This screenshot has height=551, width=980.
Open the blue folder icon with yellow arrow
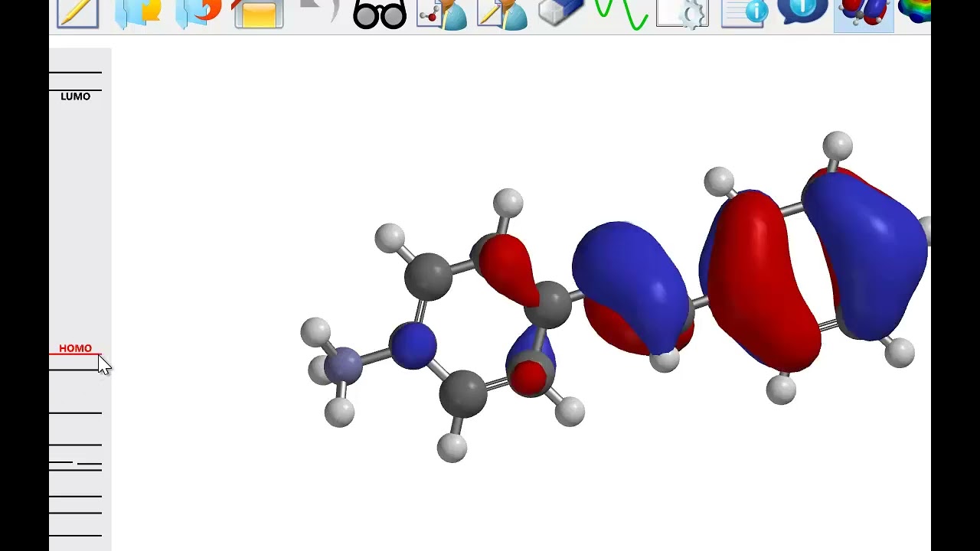pos(138,13)
